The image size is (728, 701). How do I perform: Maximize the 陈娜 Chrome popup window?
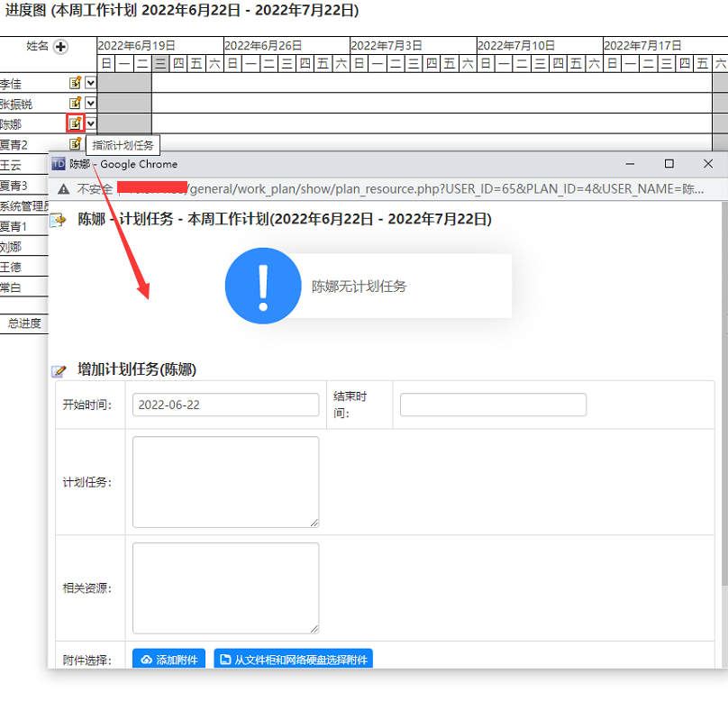click(x=669, y=164)
